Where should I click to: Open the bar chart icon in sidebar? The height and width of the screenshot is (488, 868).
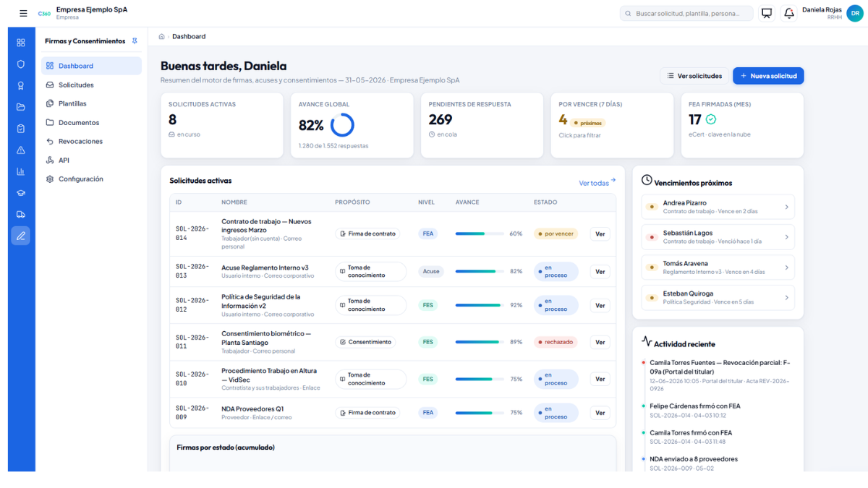point(20,171)
